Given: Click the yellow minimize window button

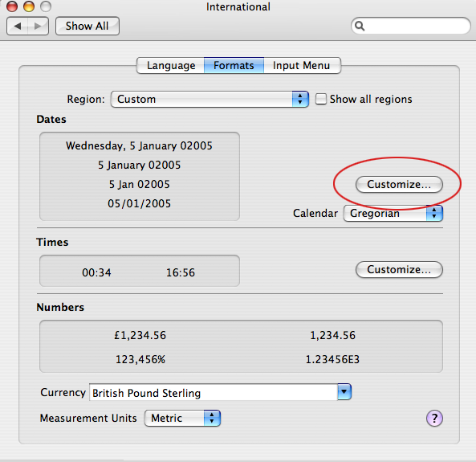Looking at the screenshot, I should pyautogui.click(x=29, y=6).
